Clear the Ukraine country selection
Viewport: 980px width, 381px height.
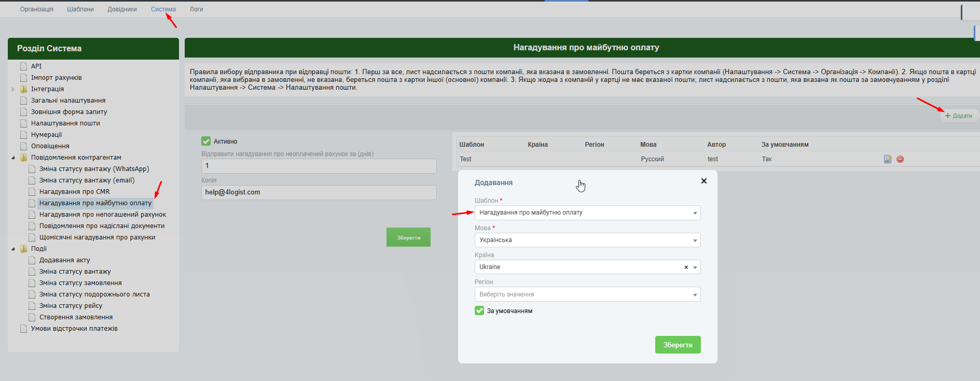(686, 267)
